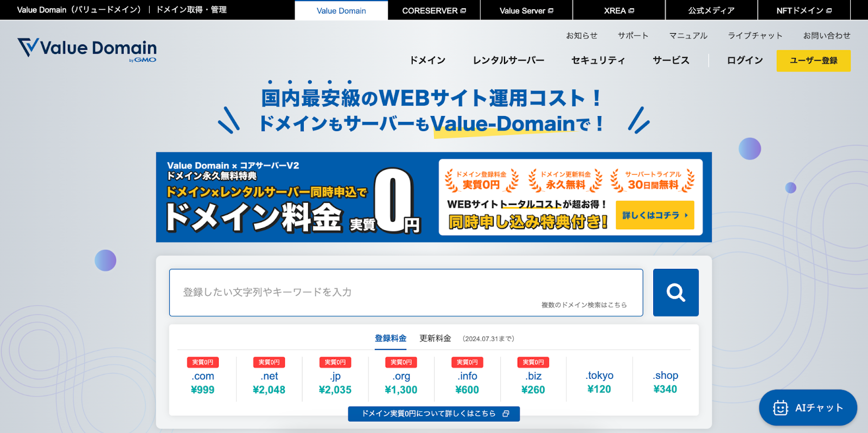Open the お問い合わせ link

click(827, 35)
